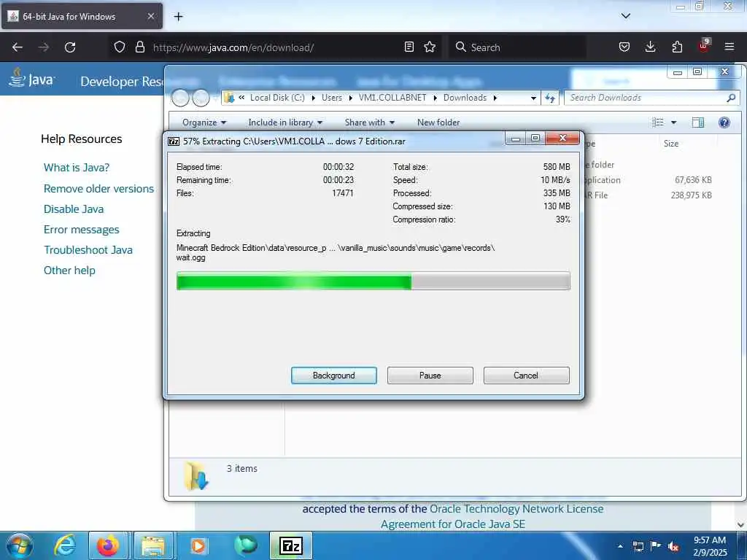Open Firefox tracking protection shield

click(120, 47)
